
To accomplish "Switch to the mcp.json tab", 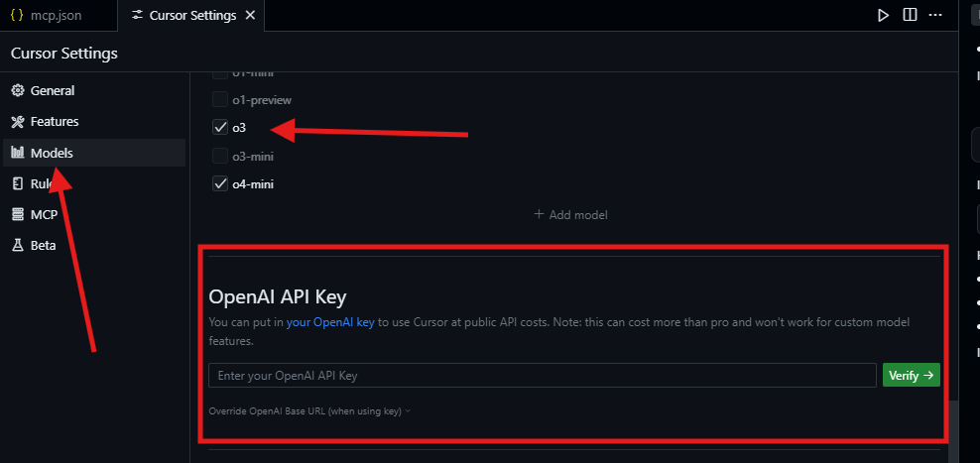I will pos(57,16).
